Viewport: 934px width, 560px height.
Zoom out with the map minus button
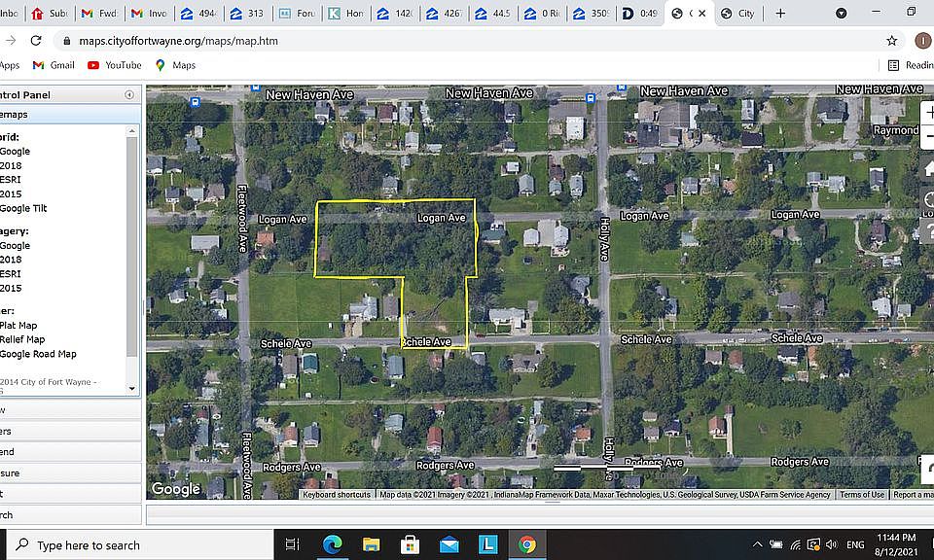click(928, 137)
